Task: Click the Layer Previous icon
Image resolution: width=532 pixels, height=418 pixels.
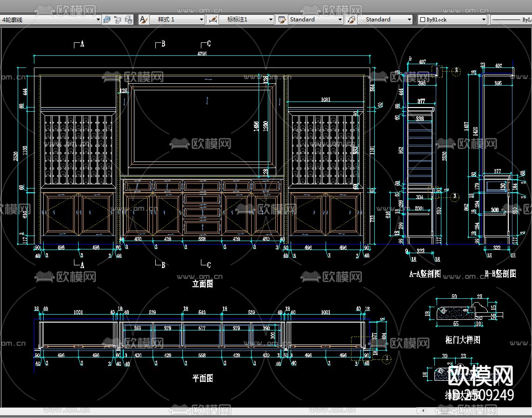Action: point(117,20)
